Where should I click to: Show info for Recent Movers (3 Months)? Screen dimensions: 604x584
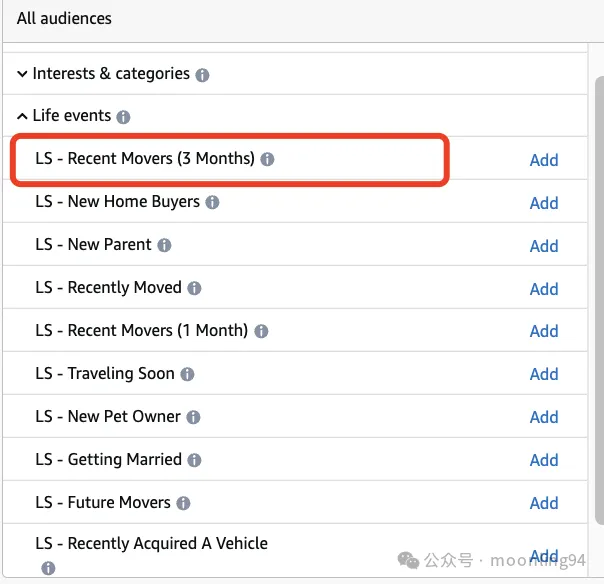(x=267, y=159)
